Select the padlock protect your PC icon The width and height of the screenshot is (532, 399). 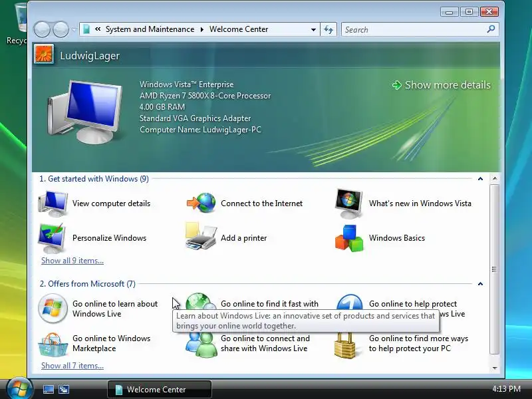coord(344,345)
